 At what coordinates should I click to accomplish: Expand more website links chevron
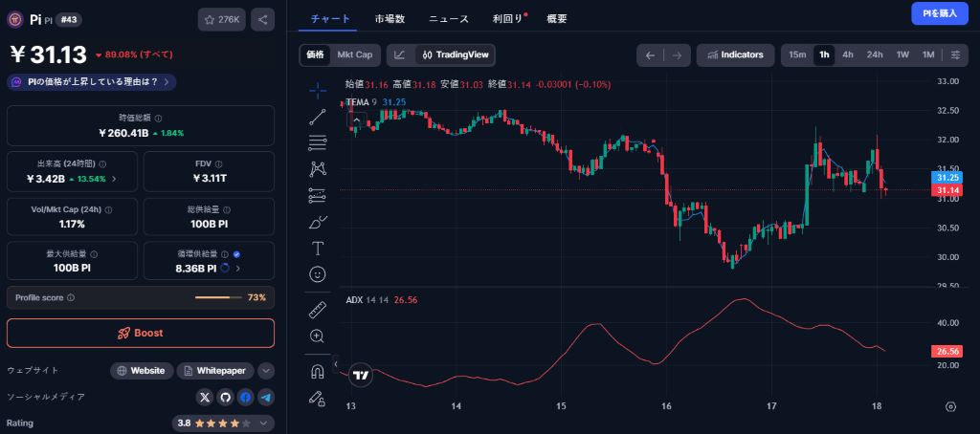point(266,371)
